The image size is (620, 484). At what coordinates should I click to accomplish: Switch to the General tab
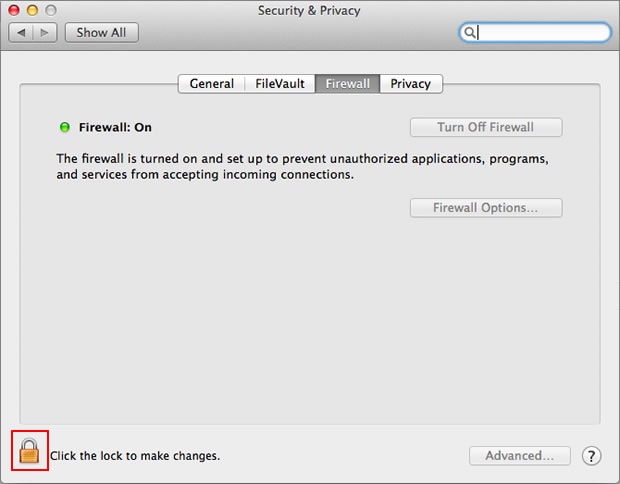click(212, 84)
